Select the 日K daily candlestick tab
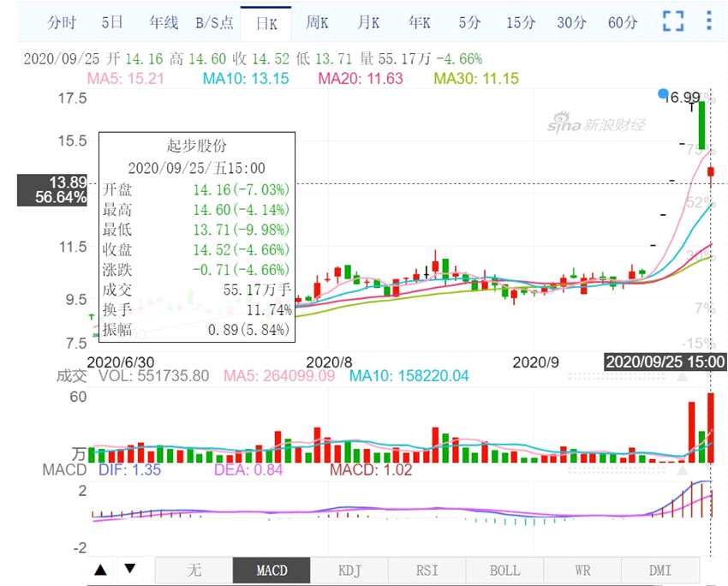The width and height of the screenshot is (728, 586). (266, 24)
